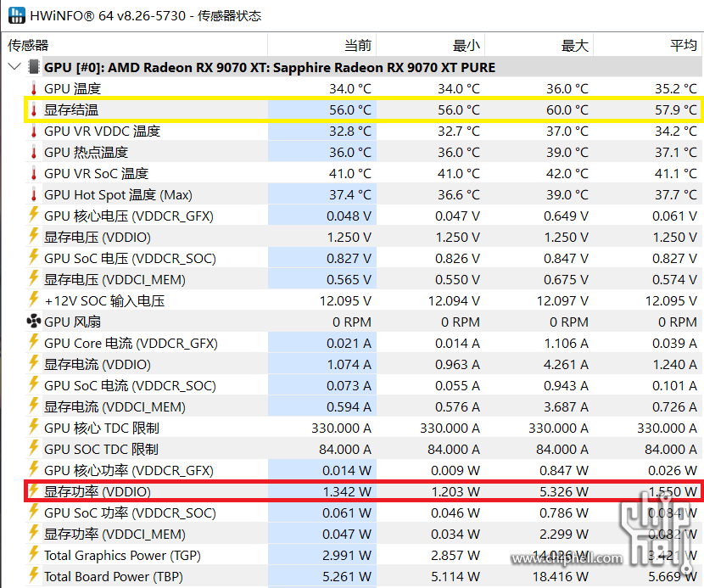Select the GPU VR VDDC 温度 label

(x=102, y=131)
